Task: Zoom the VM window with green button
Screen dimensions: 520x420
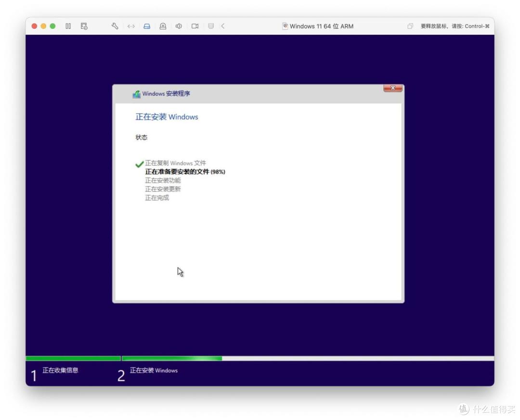Action: pyautogui.click(x=53, y=26)
